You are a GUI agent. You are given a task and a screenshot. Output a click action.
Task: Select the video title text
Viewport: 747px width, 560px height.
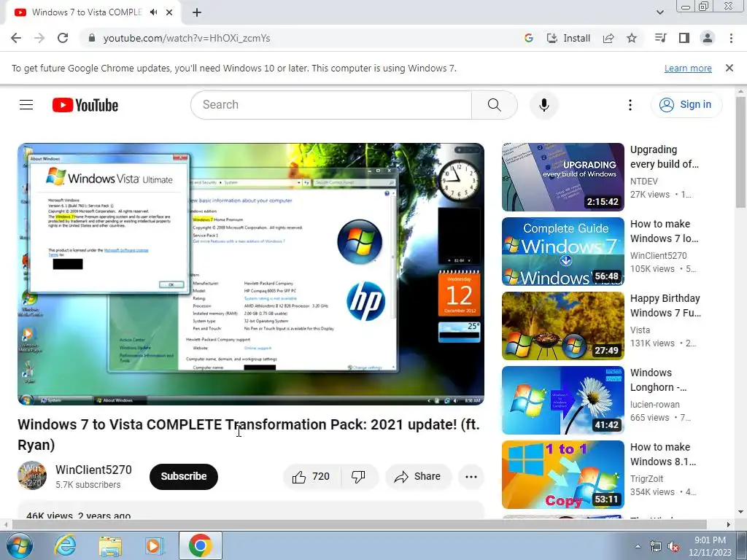click(249, 435)
